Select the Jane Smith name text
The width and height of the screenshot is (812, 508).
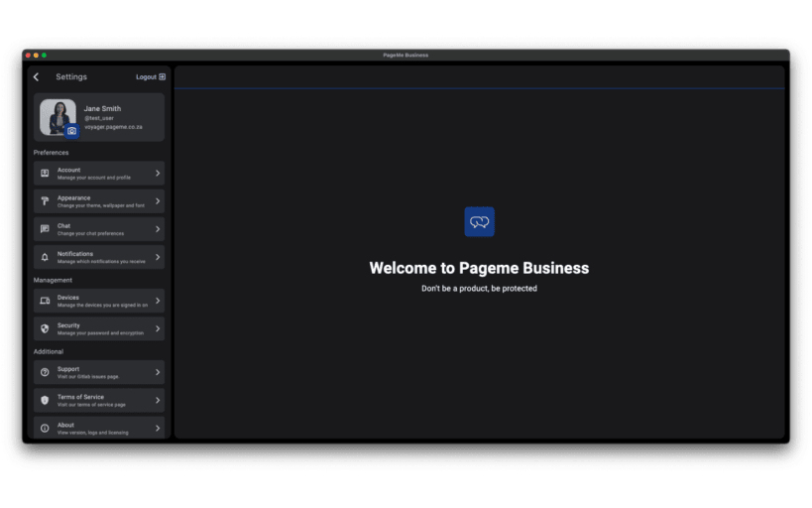(102, 108)
